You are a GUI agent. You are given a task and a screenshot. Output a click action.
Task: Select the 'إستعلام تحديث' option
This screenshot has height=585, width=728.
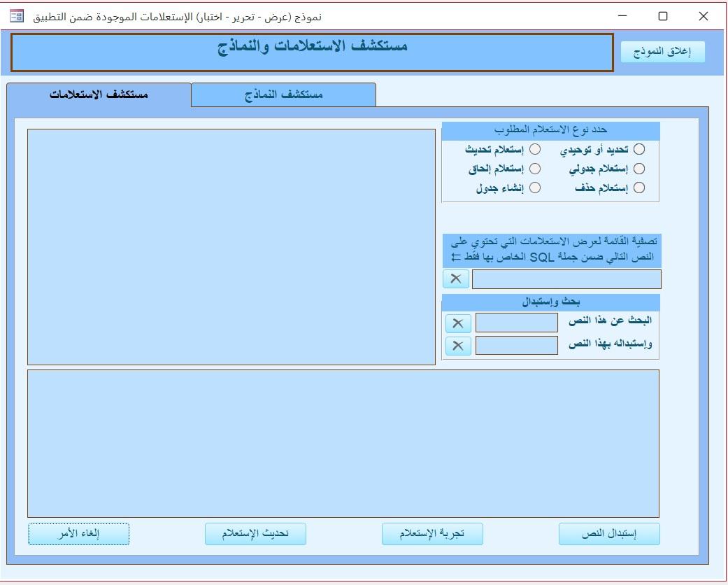point(536,149)
